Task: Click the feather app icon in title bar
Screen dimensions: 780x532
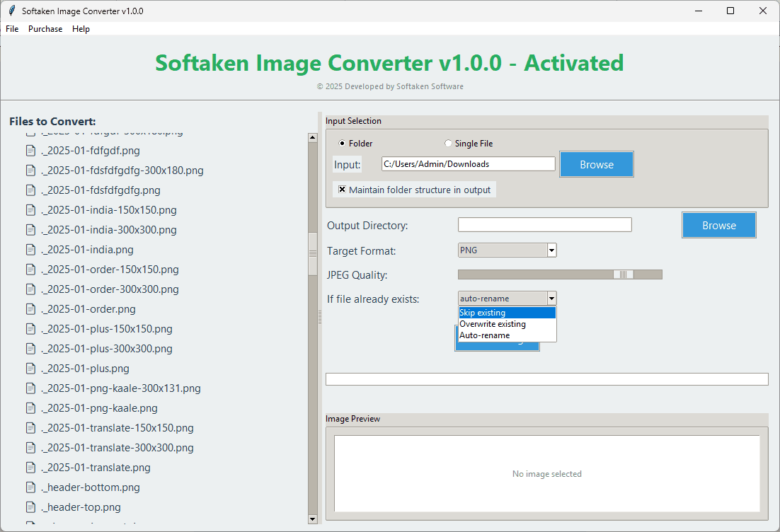Action: [x=11, y=11]
